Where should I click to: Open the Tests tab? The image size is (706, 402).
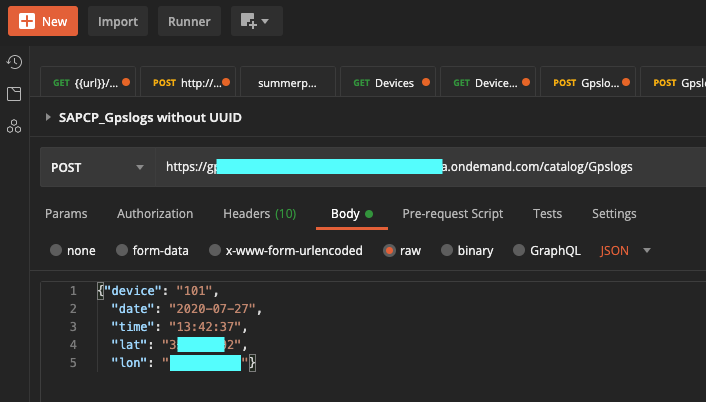(x=548, y=213)
